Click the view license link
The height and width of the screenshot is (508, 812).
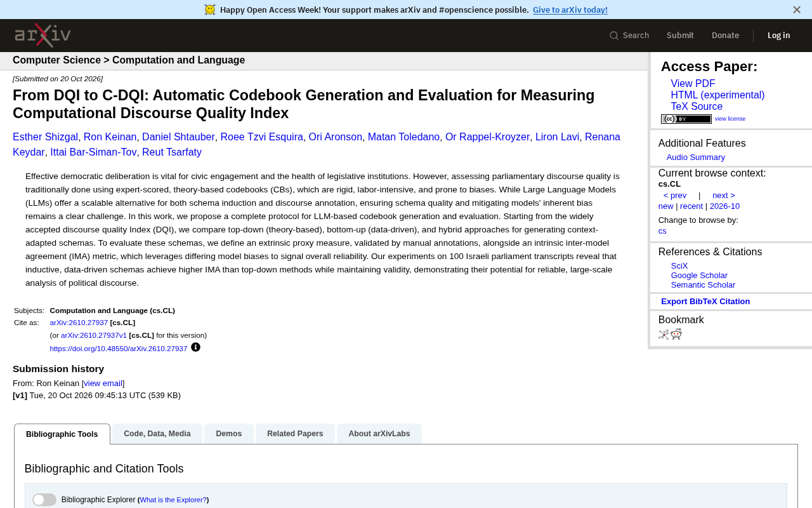pyautogui.click(x=730, y=119)
